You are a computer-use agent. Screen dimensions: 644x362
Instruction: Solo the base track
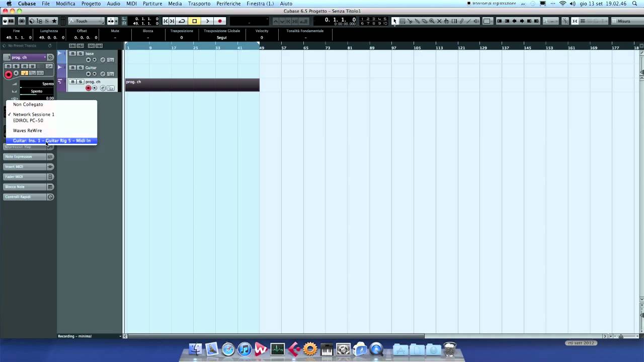click(x=80, y=54)
